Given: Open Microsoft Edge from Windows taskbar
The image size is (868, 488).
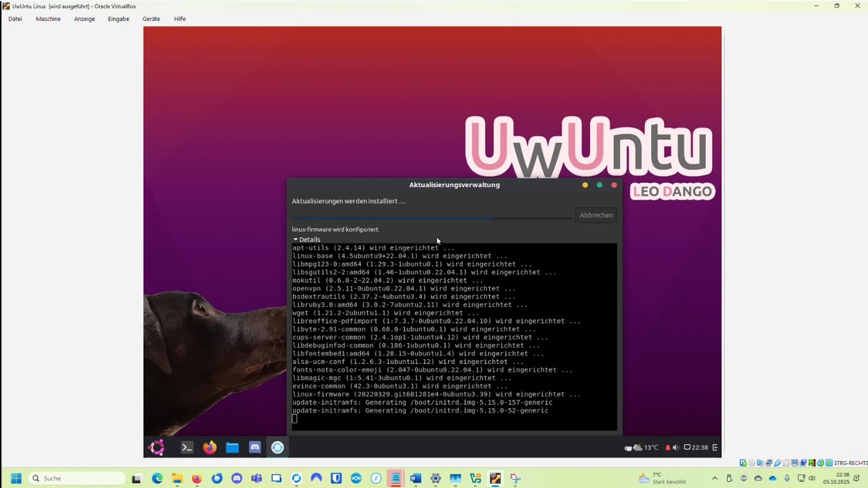Looking at the screenshot, I should coord(157,479).
